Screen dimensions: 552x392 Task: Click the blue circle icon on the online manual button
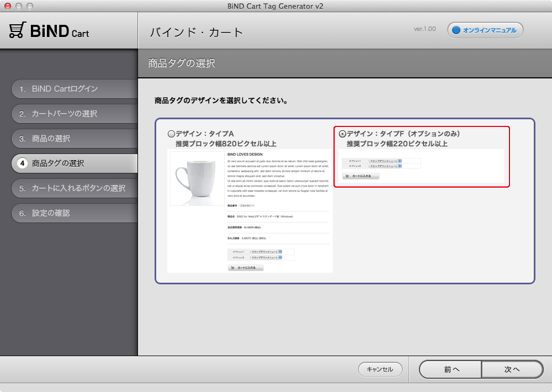[x=457, y=30]
